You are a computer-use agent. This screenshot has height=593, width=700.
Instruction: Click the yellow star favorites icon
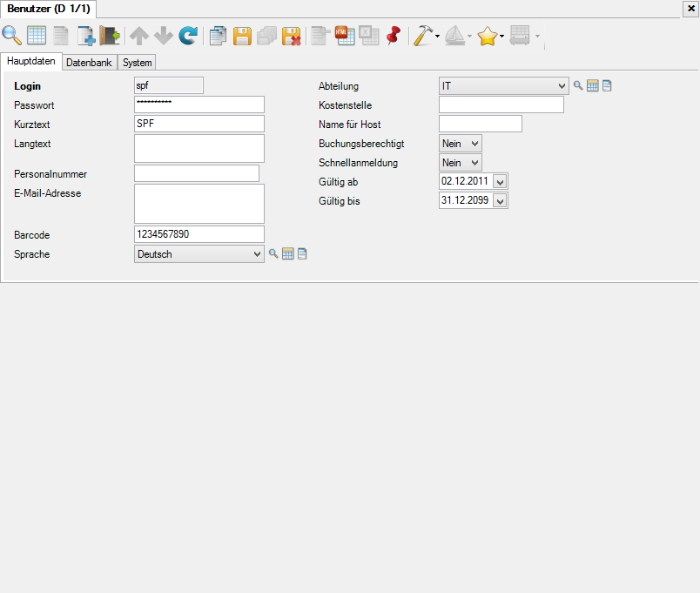(488, 36)
